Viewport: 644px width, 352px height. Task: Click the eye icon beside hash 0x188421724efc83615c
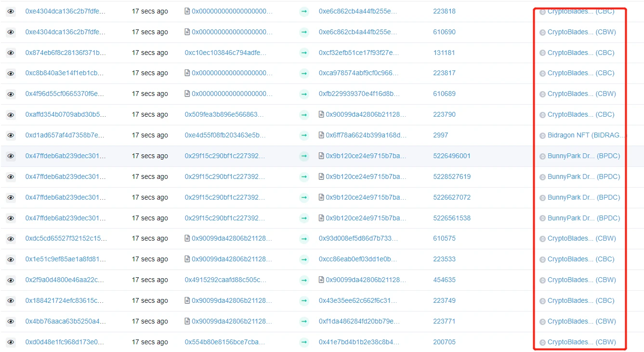coord(11,301)
